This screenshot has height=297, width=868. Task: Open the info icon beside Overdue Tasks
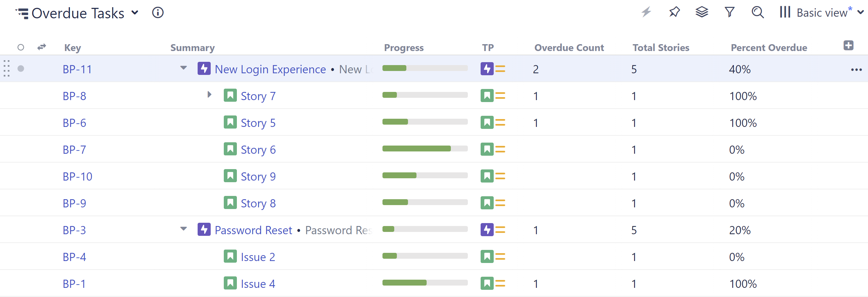pos(158,13)
